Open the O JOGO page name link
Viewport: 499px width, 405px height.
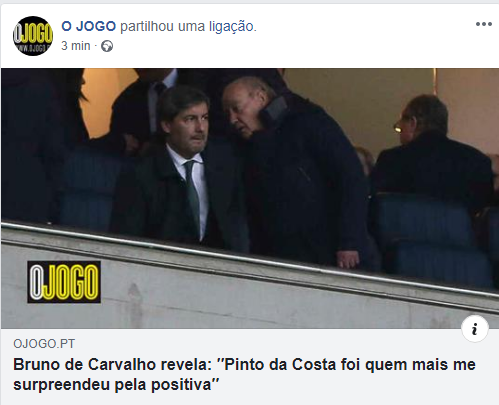click(x=88, y=26)
